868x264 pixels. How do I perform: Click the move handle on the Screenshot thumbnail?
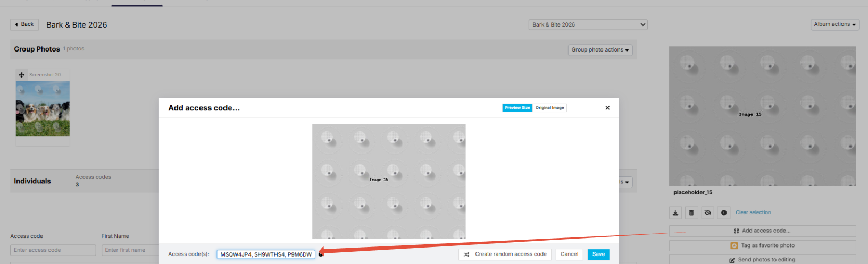click(x=21, y=75)
